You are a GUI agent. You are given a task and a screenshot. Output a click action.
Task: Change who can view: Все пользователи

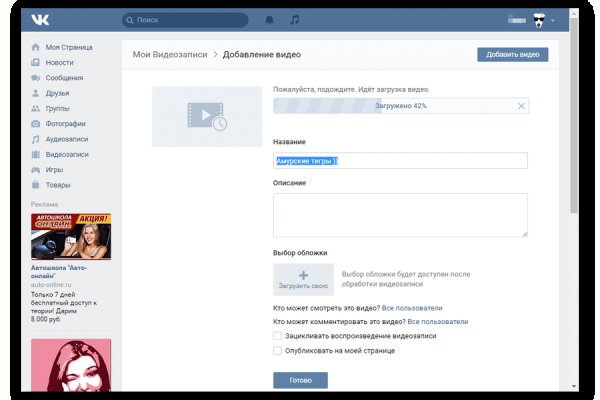click(411, 308)
